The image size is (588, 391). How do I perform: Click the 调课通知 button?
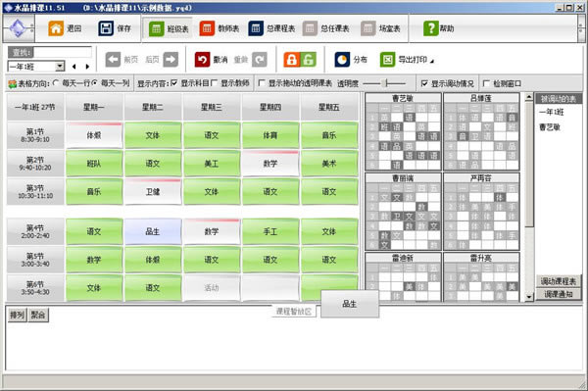pyautogui.click(x=558, y=294)
